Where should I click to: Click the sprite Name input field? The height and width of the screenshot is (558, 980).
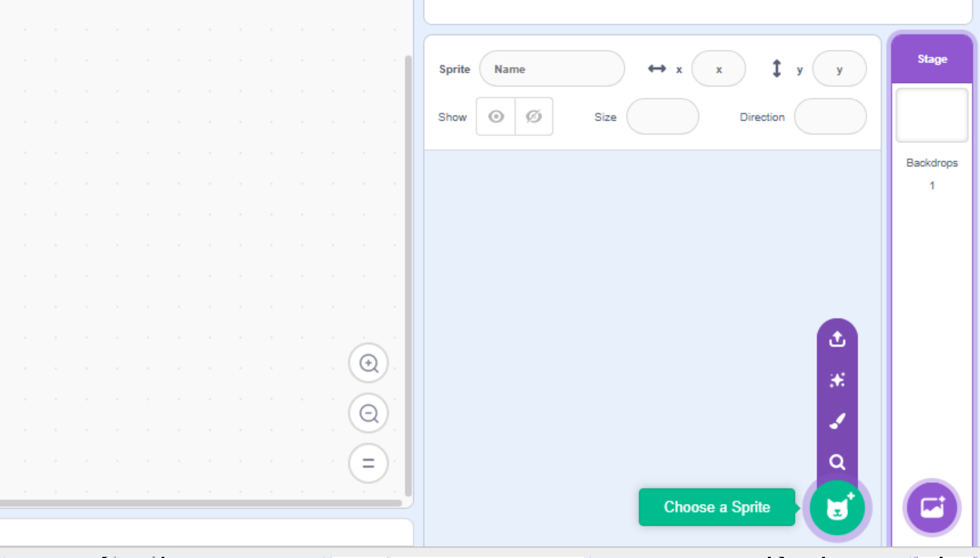552,69
